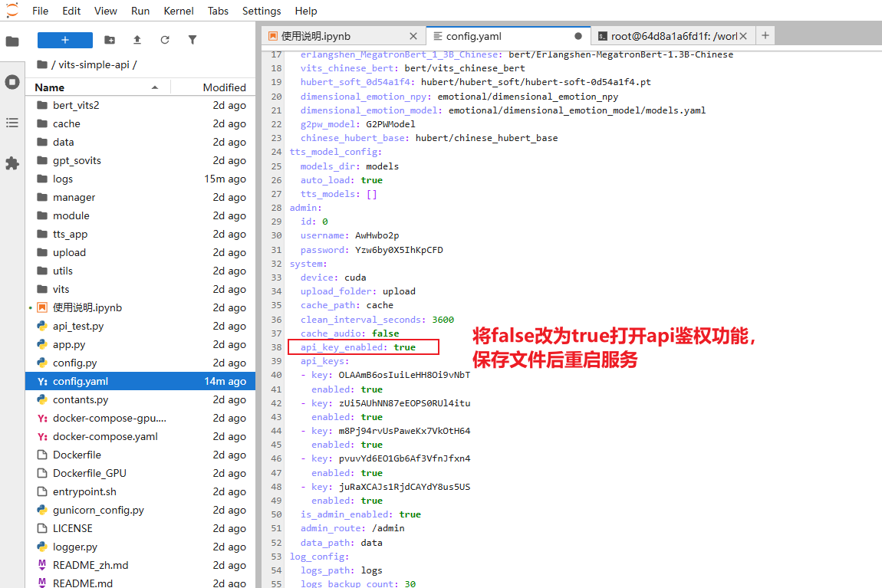The image size is (882, 588).
Task: Sort files by Name column header
Action: [x=97, y=87]
